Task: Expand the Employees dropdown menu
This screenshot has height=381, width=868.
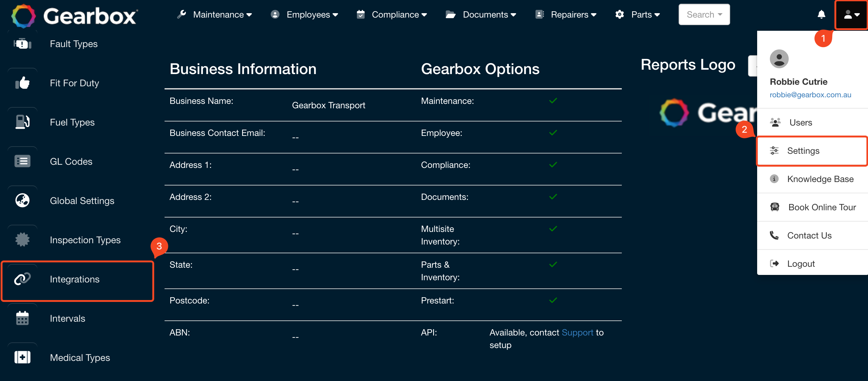Action: tap(312, 14)
